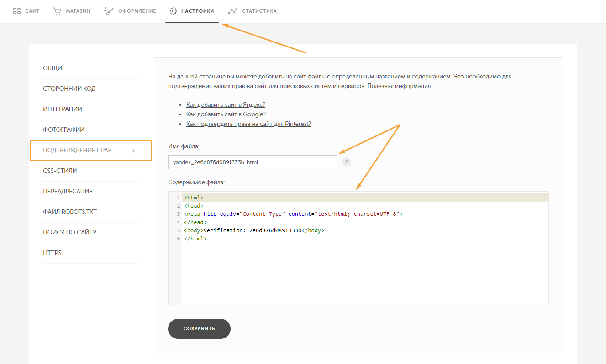606x364 pixels.
Task: Click the brush icon for Оформление
Action: point(108,11)
